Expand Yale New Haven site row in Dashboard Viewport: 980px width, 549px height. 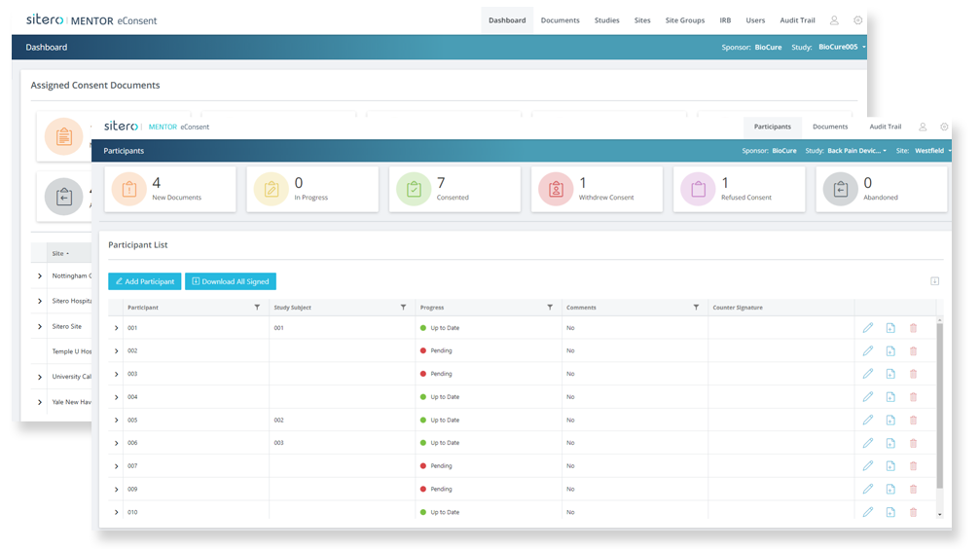pos(40,402)
